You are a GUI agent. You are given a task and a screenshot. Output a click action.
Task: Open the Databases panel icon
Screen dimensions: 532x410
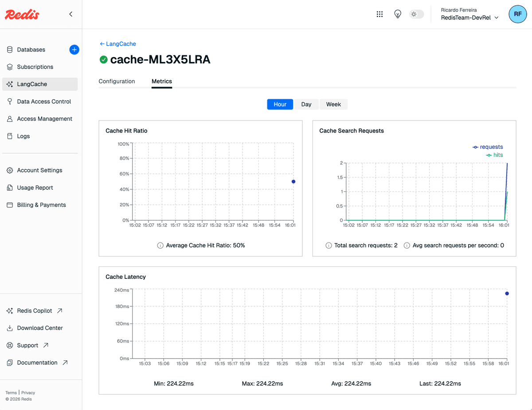[x=10, y=49]
